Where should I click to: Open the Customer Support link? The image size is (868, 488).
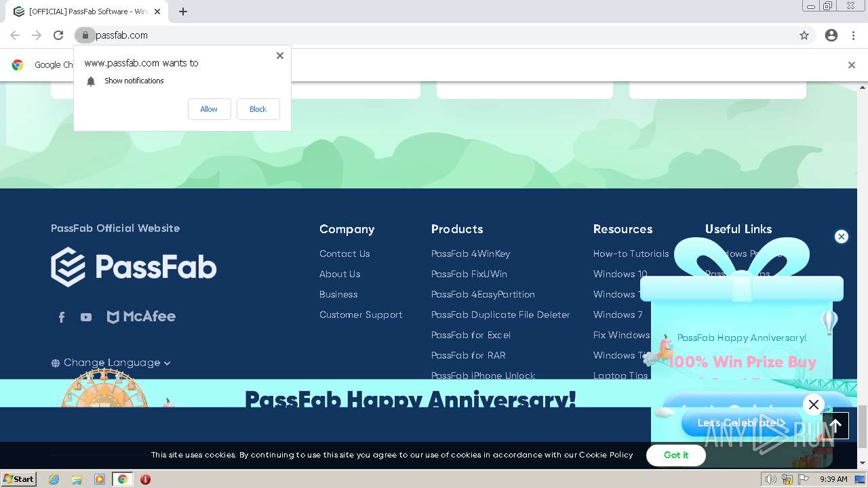pyautogui.click(x=361, y=314)
